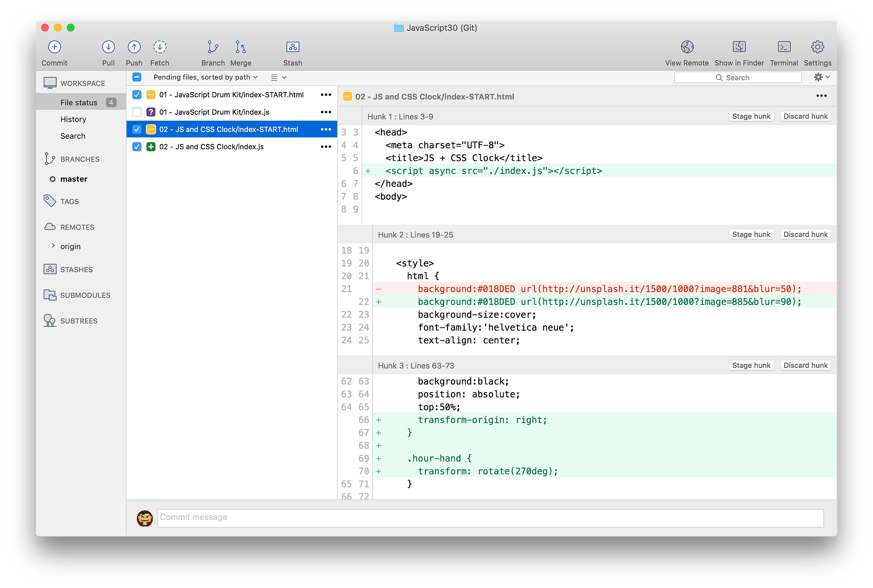This screenshot has width=873, height=588.
Task: Select the added script async line
Action: pyautogui.click(x=599, y=171)
